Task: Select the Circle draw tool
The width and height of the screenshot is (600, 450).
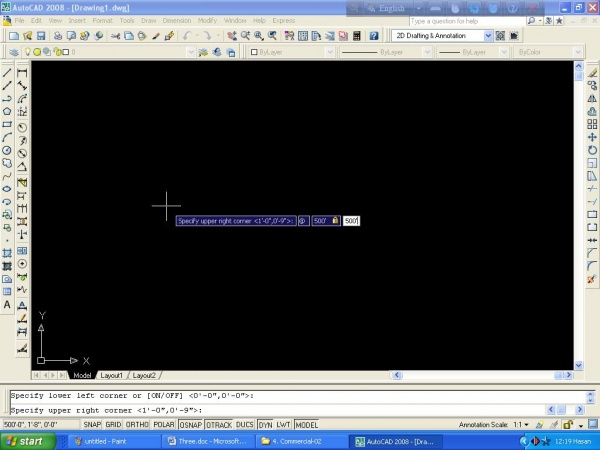Action: [7, 150]
